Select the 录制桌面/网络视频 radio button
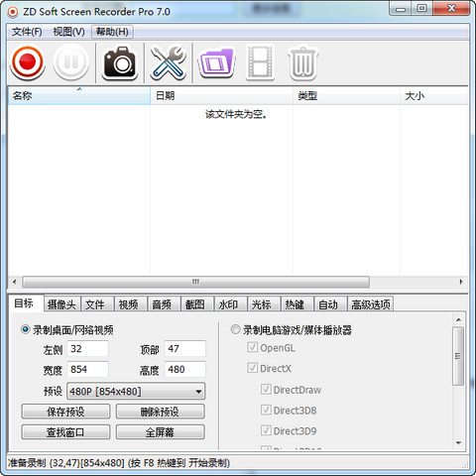The width and height of the screenshot is (476, 476). (26, 329)
